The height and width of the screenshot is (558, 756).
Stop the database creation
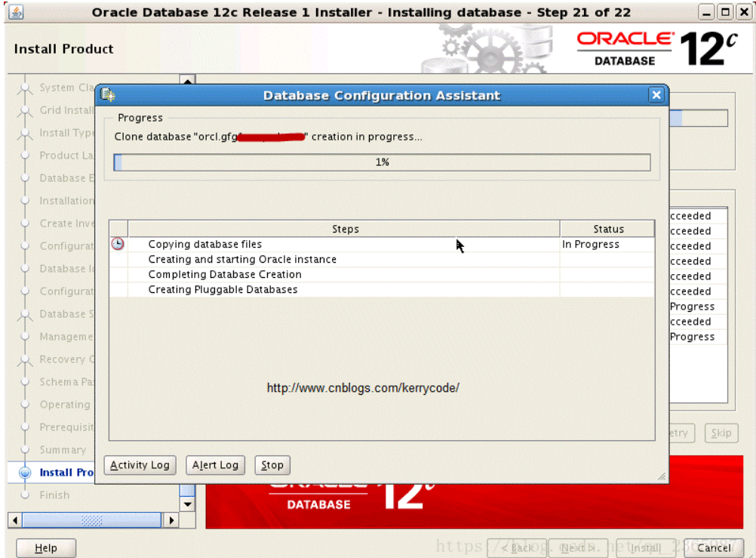click(272, 465)
